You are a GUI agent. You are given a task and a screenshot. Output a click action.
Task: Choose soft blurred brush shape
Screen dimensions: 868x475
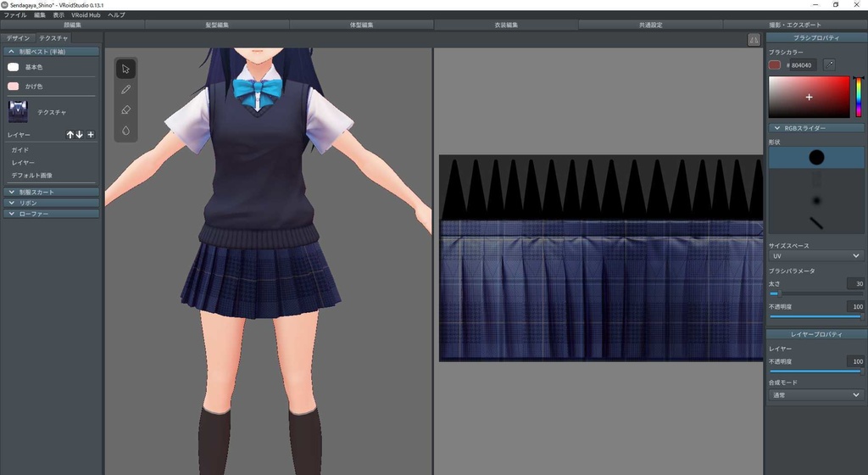[x=816, y=200]
